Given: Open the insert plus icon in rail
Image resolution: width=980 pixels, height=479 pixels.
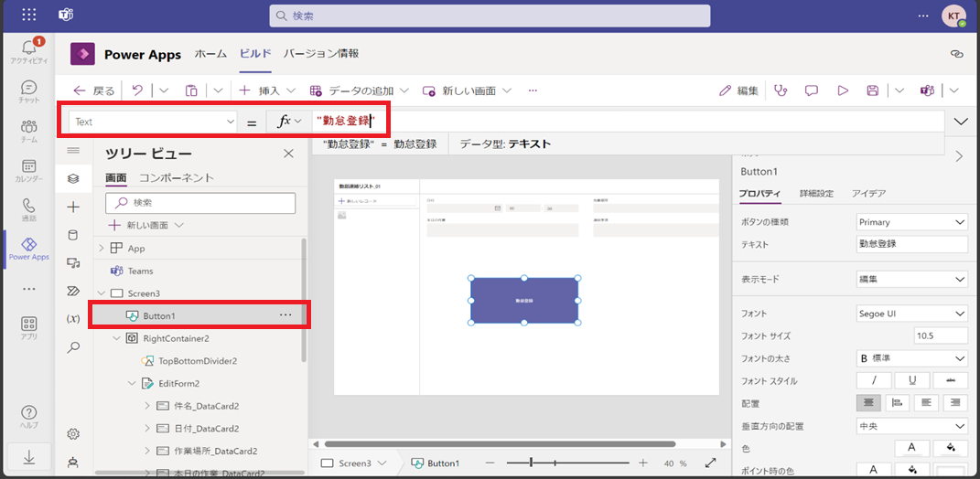Looking at the screenshot, I should pos(74,207).
